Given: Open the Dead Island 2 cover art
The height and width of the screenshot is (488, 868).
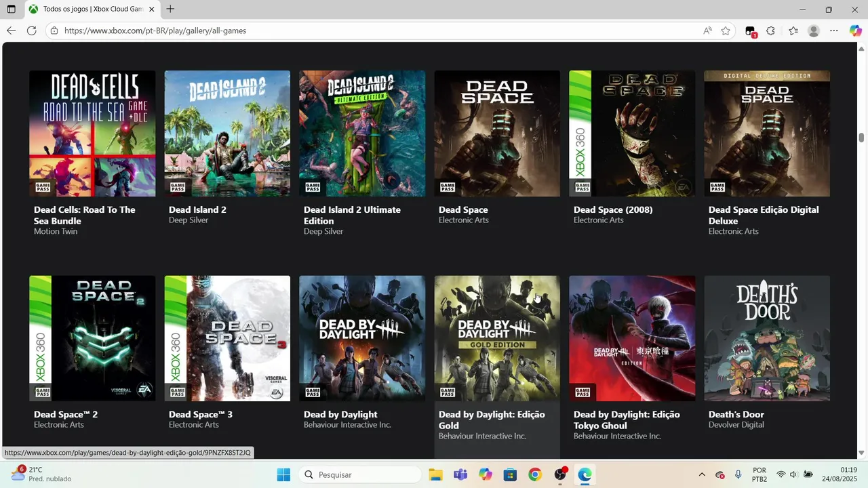Looking at the screenshot, I should click(x=227, y=134).
